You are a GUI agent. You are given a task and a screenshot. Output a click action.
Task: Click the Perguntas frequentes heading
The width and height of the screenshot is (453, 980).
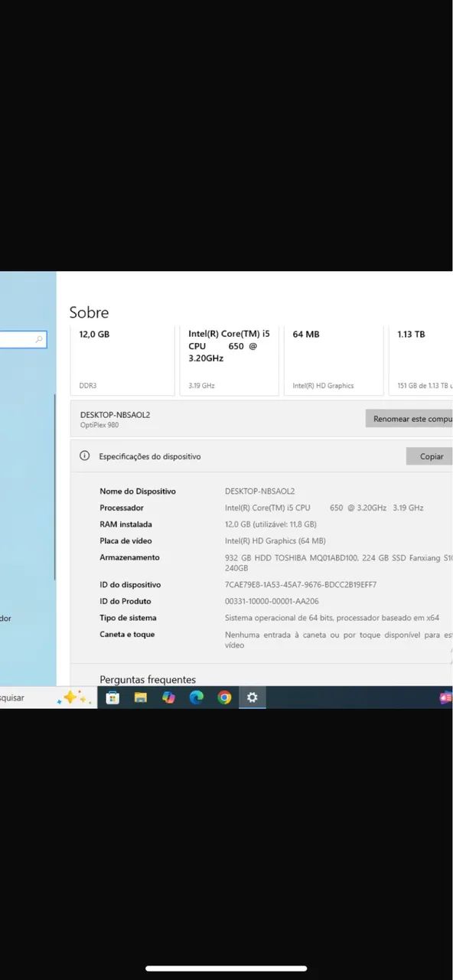(148, 680)
